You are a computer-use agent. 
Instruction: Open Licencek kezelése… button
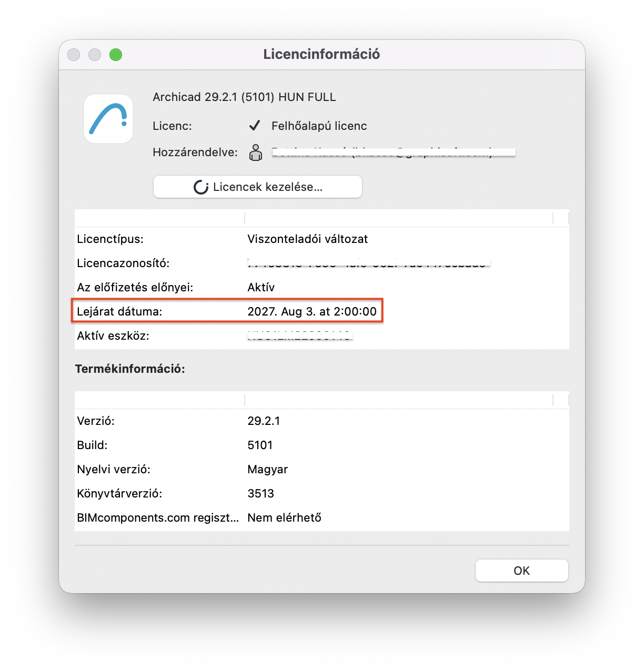click(258, 187)
